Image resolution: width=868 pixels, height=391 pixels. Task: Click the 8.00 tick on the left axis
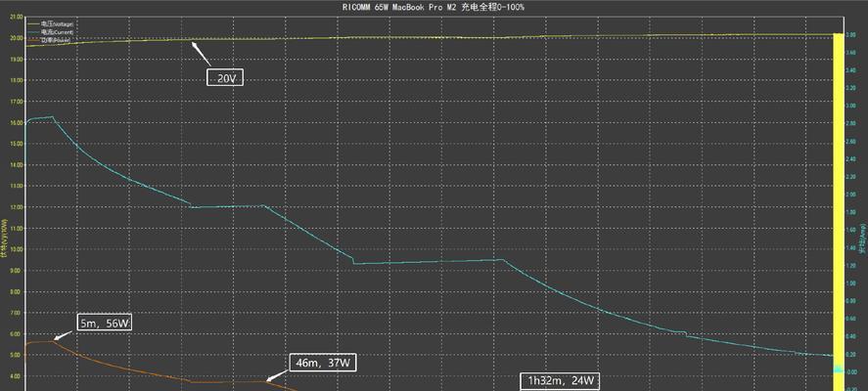coord(16,291)
